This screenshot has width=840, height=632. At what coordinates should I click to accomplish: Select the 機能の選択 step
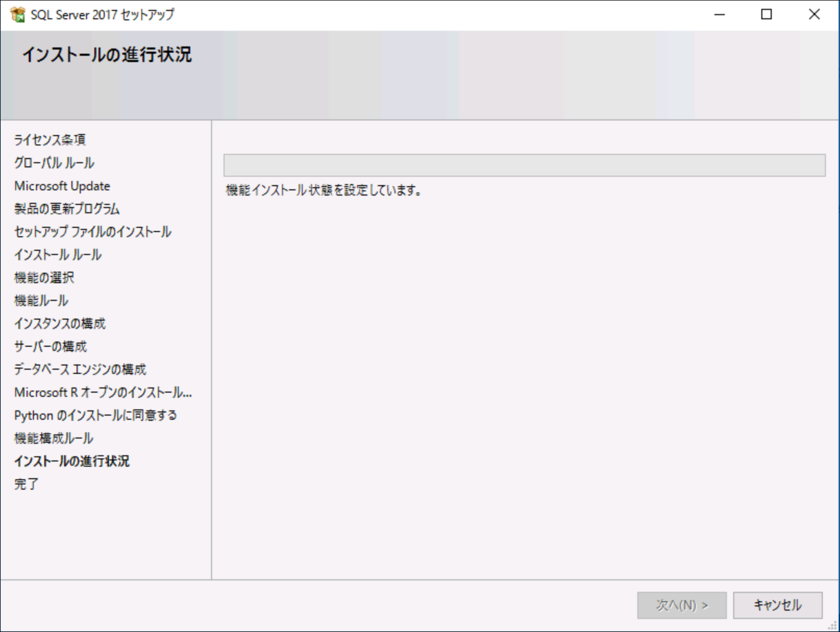click(x=44, y=277)
